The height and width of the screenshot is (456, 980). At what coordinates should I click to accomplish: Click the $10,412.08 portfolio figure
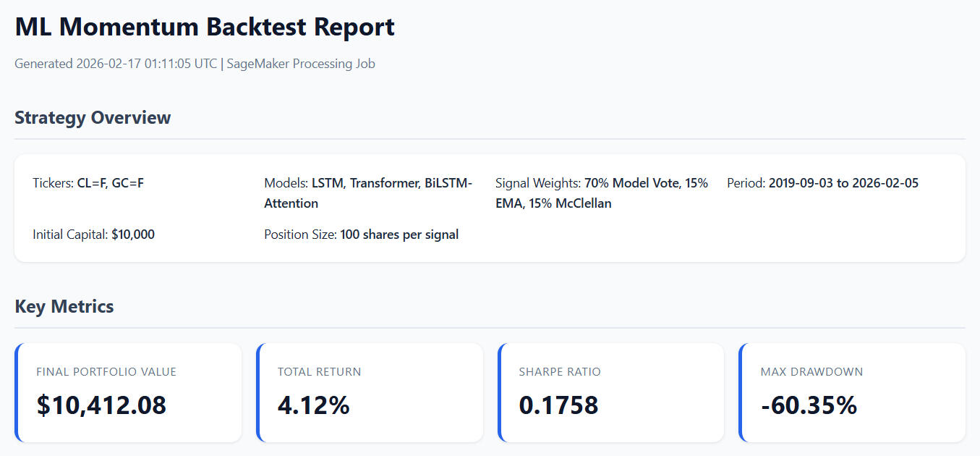click(101, 405)
